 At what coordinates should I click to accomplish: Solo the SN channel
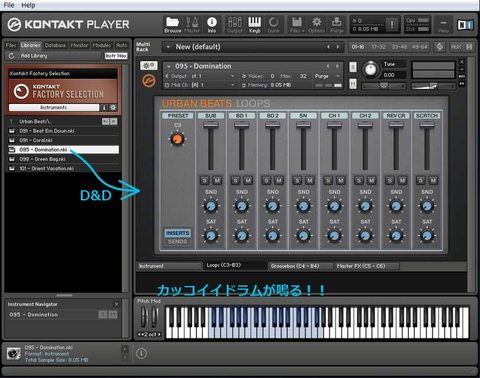coord(297,180)
